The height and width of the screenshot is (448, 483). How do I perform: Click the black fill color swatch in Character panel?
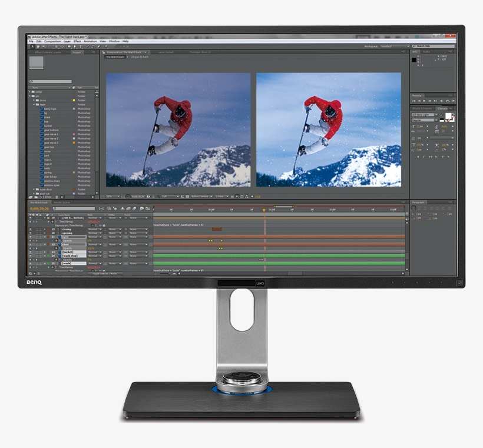click(x=441, y=120)
